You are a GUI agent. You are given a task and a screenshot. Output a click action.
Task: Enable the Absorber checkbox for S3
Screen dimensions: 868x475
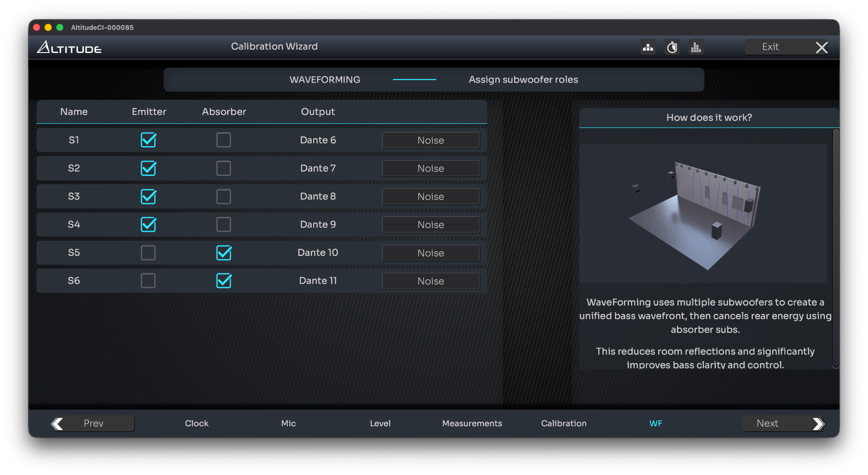click(223, 196)
